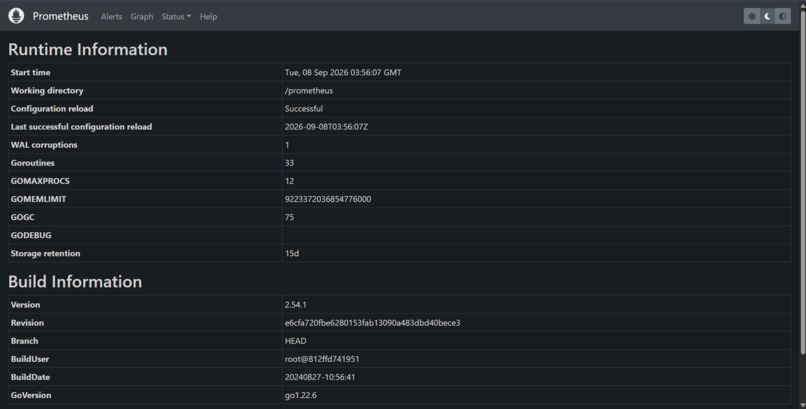Click the Storage retention label
The height and width of the screenshot is (409, 806).
pos(45,253)
